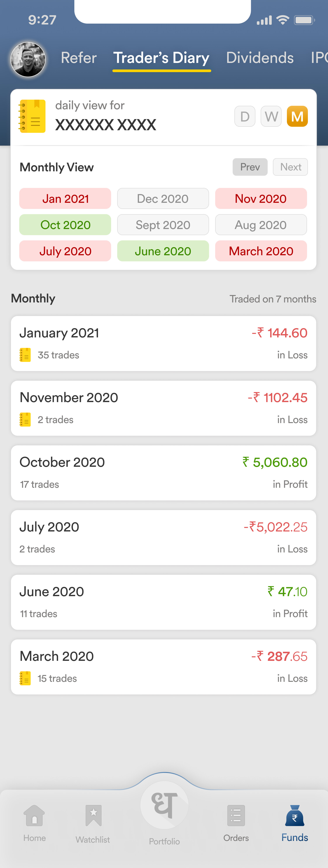328x868 pixels.
Task: Select monthly view M toggle
Action: coord(297,116)
